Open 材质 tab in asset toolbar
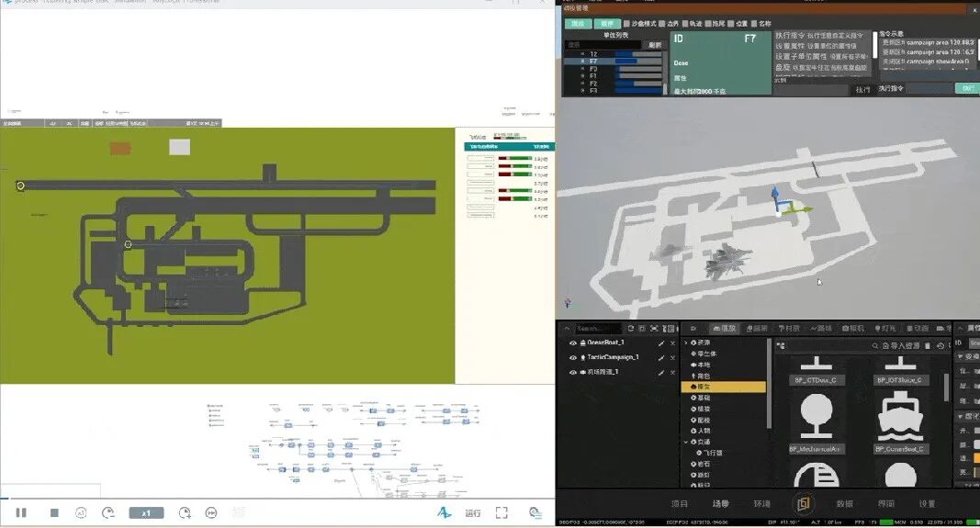980x528 pixels. pyautogui.click(x=789, y=328)
